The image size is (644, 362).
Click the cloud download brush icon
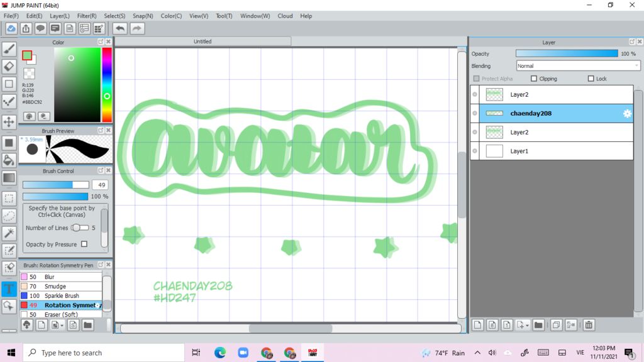pos(26,325)
